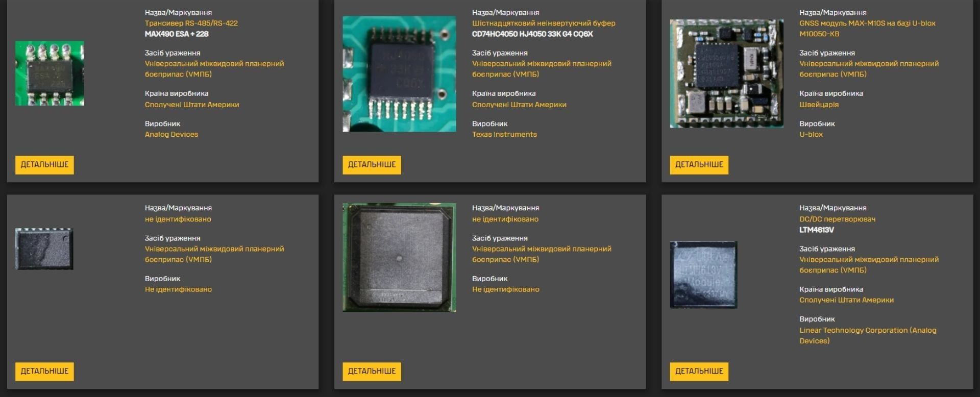Image resolution: width=980 pixels, height=397 pixels.
Task: Click ДЕТАЛЬНІШЕ under the small dark unidentified chip
Action: click(44, 371)
